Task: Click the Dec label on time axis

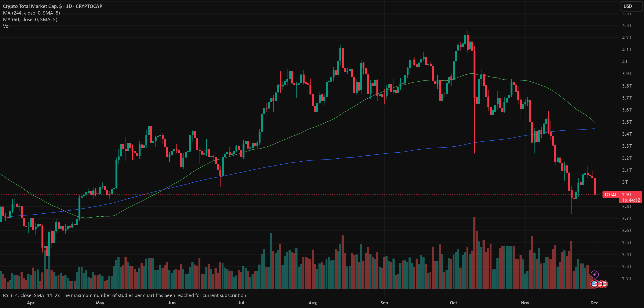Action: coord(594,303)
